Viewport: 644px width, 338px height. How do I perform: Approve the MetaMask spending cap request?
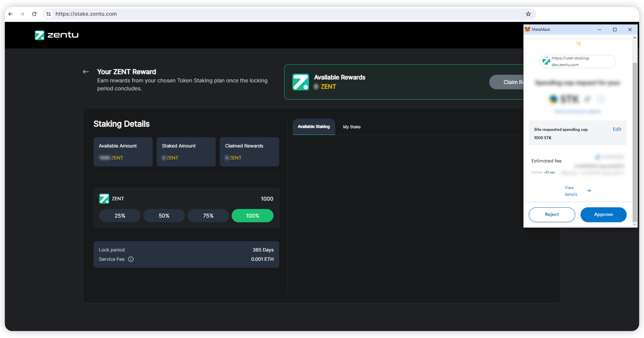pyautogui.click(x=603, y=214)
